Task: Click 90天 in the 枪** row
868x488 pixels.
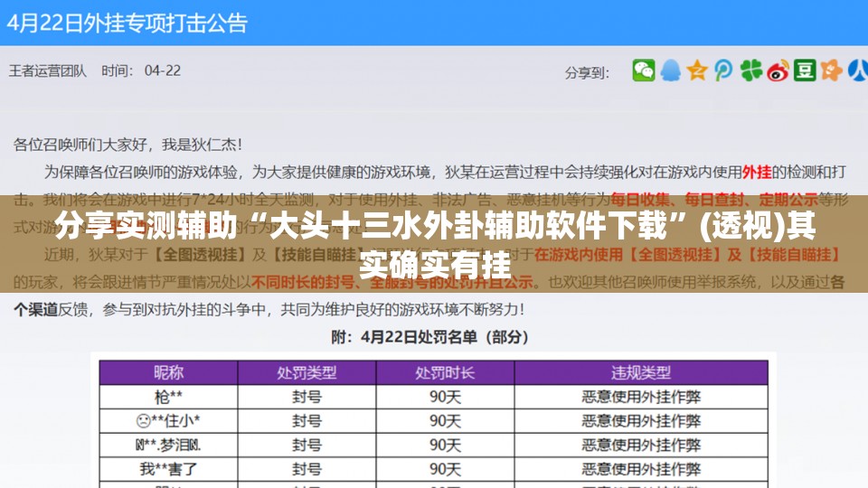Action: [445, 397]
